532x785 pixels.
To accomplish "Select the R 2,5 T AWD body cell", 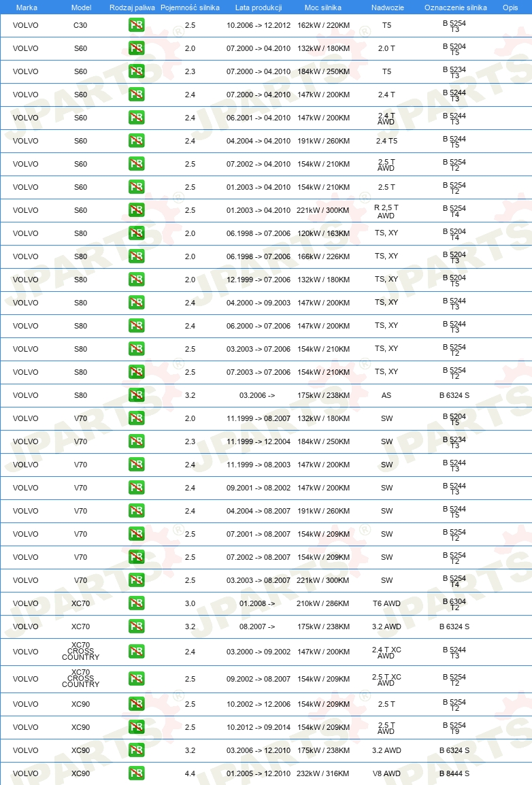I will [386, 212].
